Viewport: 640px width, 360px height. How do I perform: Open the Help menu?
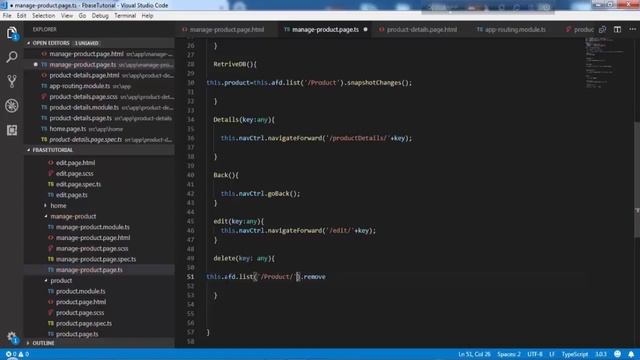pos(147,16)
